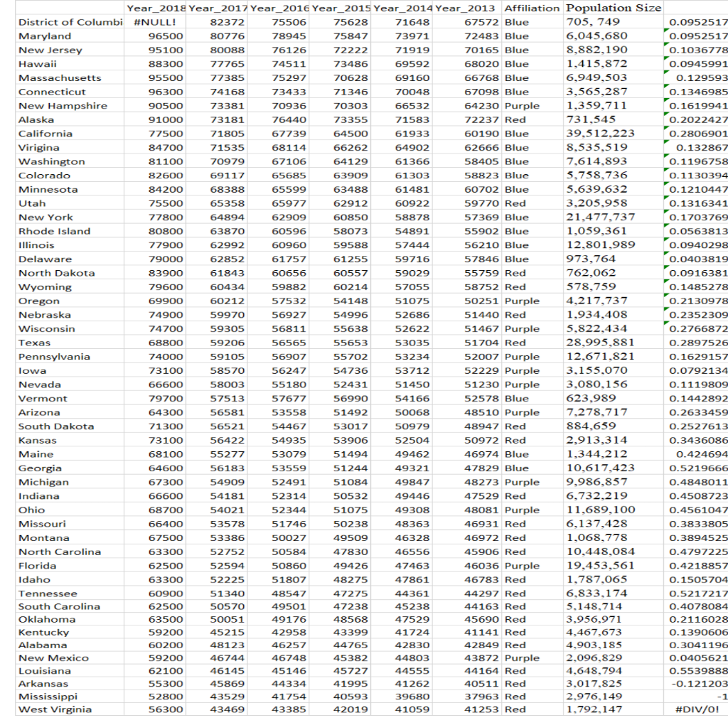Select Oklahoma's 2014 value 47529
Screen dimensions: 728x720
coord(402,619)
